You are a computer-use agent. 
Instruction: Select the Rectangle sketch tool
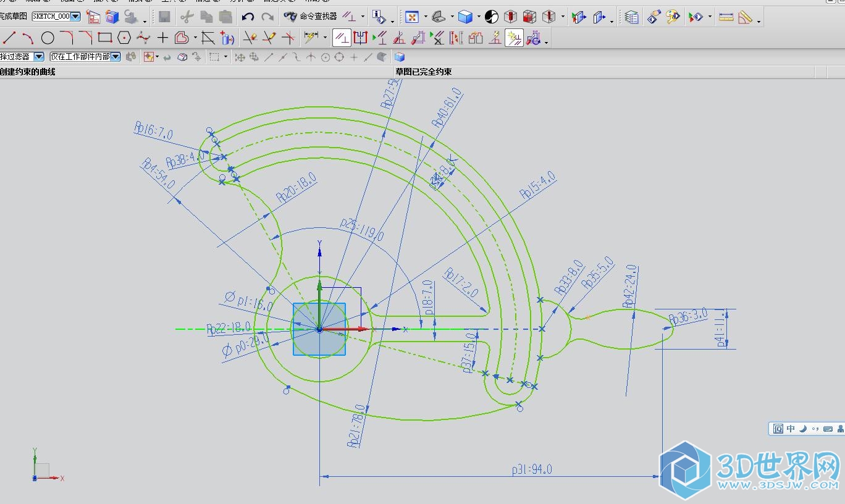(105, 38)
